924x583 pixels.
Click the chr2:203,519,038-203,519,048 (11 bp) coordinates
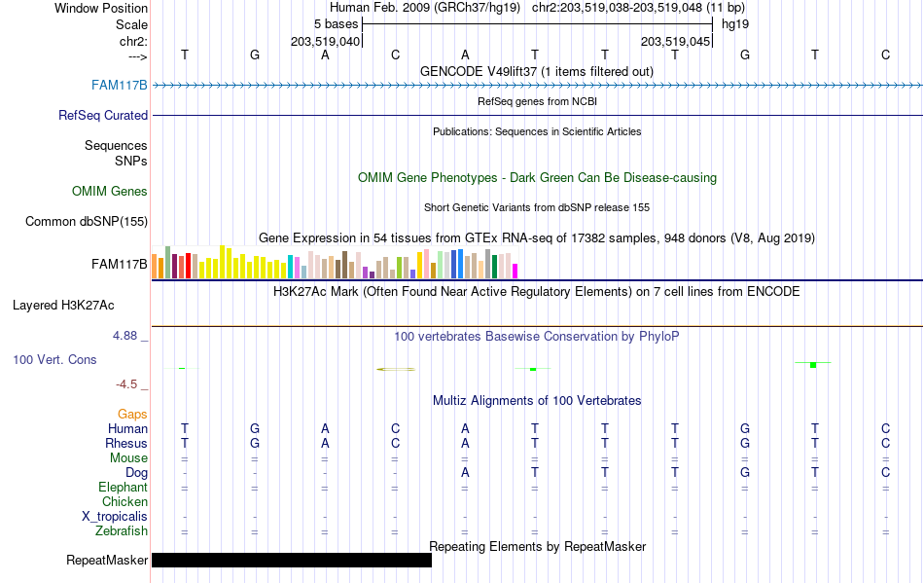[x=638, y=8]
